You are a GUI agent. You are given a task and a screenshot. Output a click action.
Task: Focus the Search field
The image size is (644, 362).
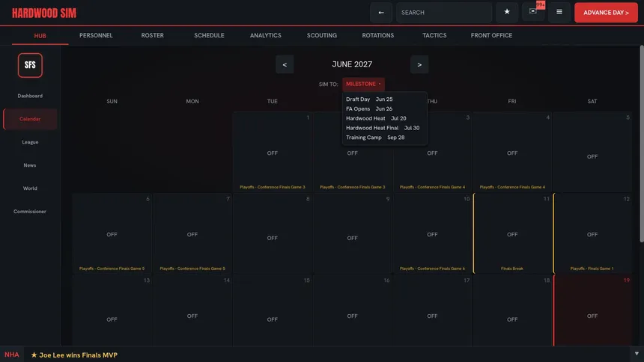pyautogui.click(x=444, y=12)
